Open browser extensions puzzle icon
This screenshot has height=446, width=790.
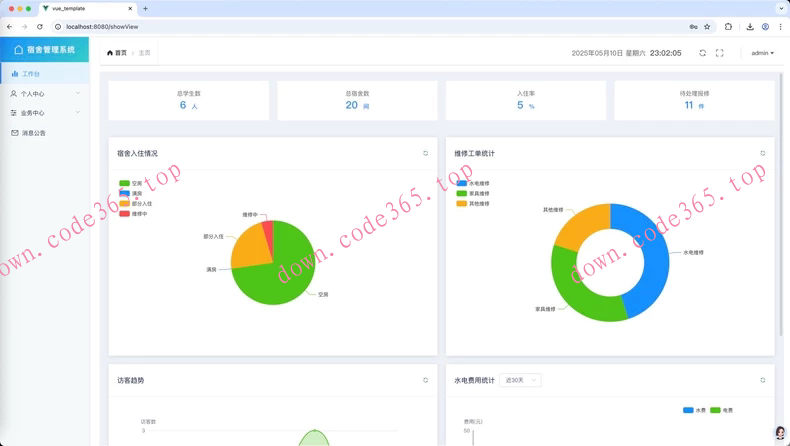click(728, 27)
